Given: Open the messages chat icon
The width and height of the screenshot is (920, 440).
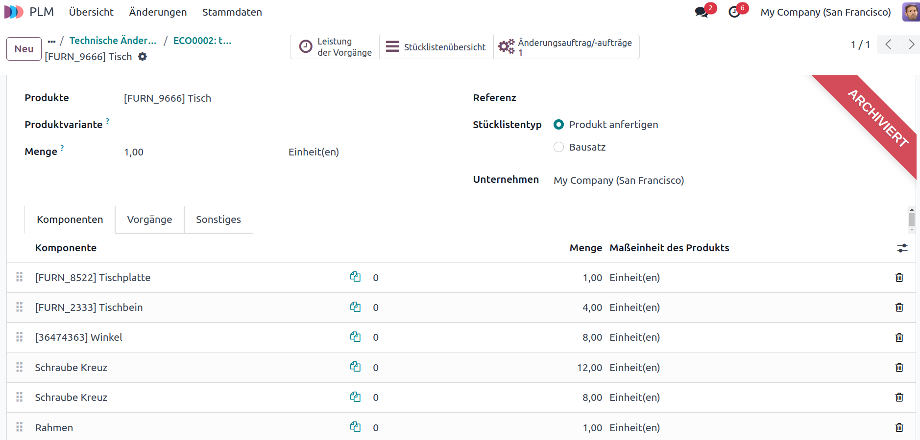Looking at the screenshot, I should click(702, 12).
